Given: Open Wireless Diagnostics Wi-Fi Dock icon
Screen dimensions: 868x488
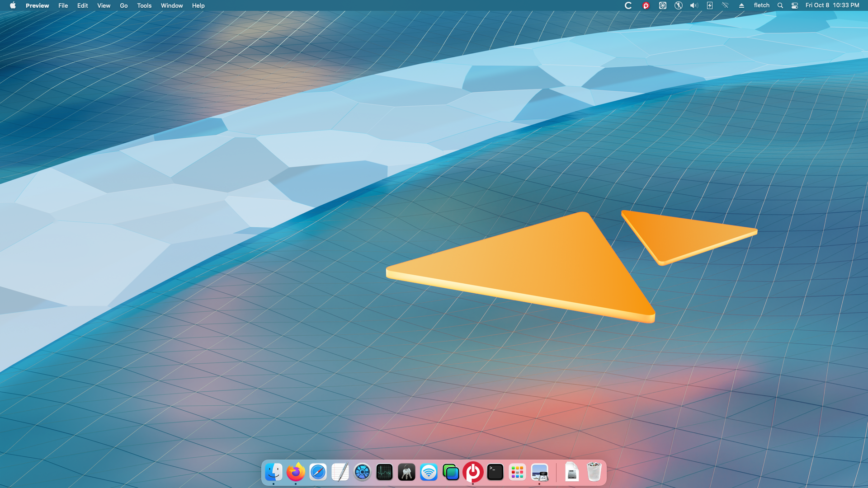Looking at the screenshot, I should click(429, 472).
